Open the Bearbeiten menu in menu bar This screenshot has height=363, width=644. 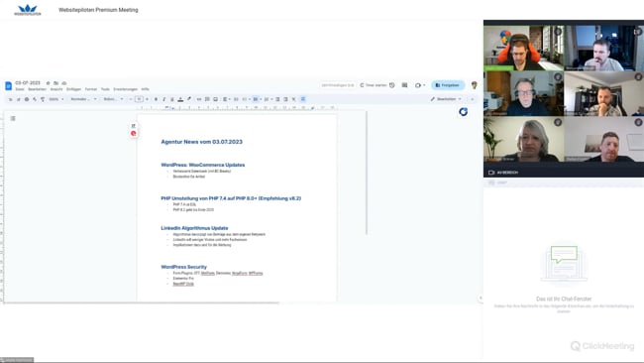point(37,89)
